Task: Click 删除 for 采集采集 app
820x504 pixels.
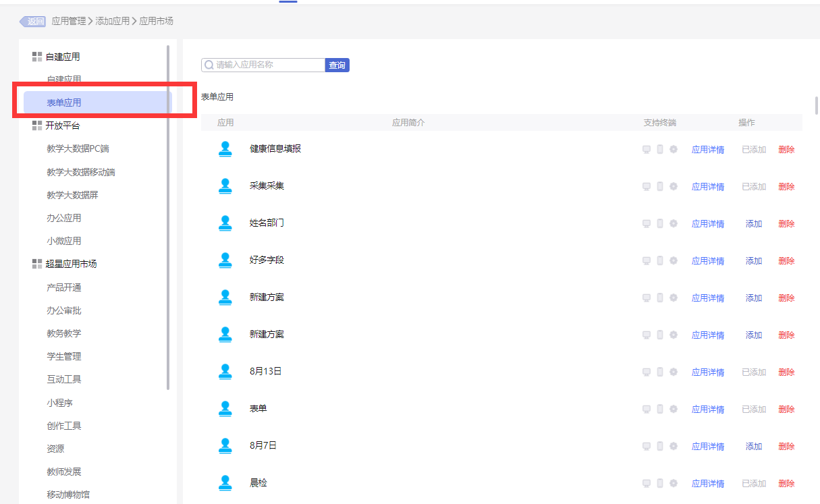Action: (x=786, y=187)
